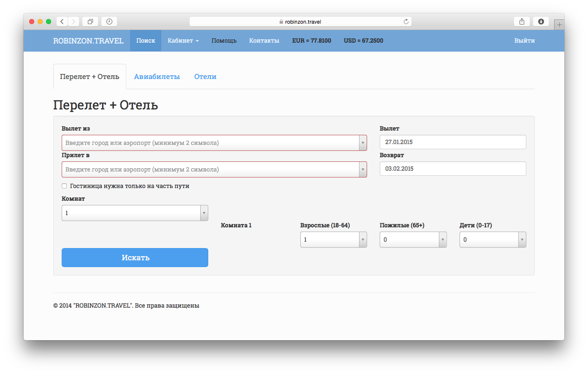Viewport: 588px width, 374px height.
Task: Open the 'Дети (0-17)' count dropdown
Action: pyautogui.click(x=522, y=240)
